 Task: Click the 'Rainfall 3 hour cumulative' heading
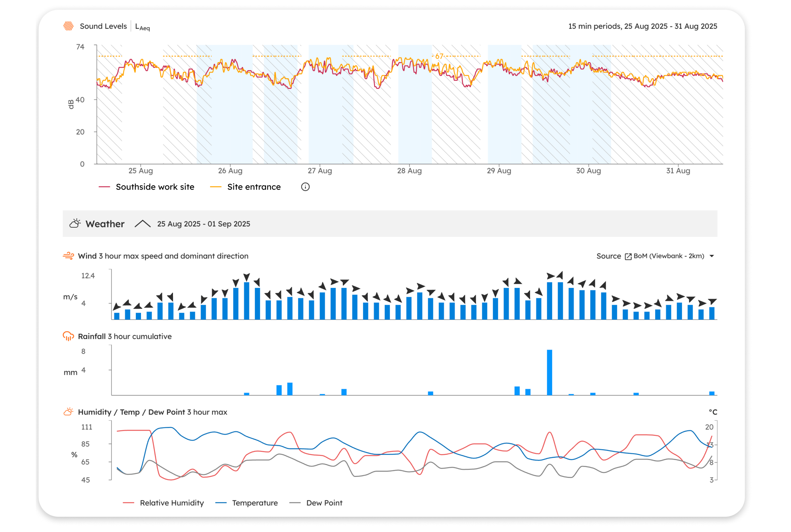125,336
